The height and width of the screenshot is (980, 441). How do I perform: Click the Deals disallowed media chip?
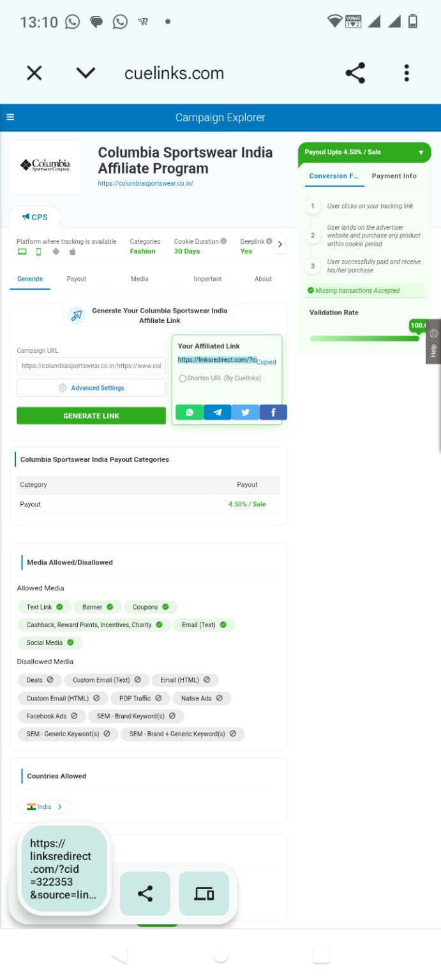[40, 680]
